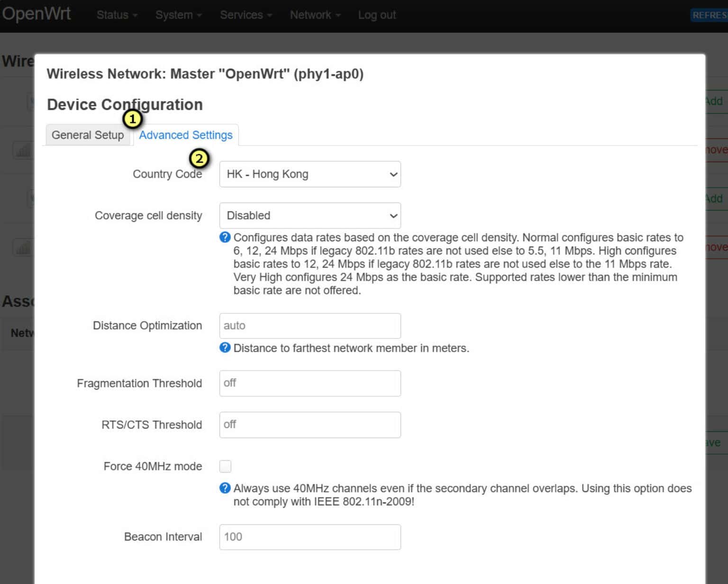Click the Refreshing button in top bar

point(710,15)
